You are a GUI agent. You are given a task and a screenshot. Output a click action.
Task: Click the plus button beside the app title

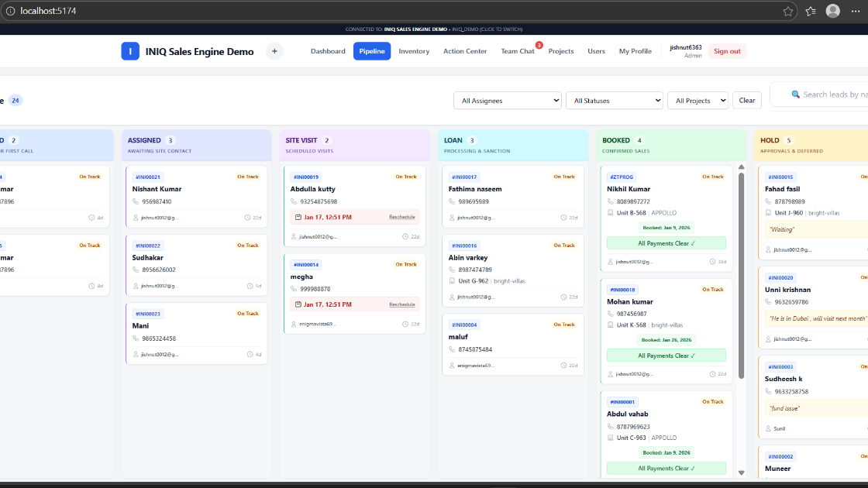(274, 51)
